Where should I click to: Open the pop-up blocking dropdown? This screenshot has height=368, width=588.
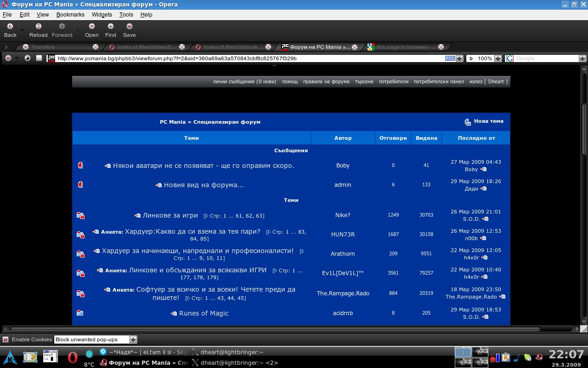tap(133, 339)
